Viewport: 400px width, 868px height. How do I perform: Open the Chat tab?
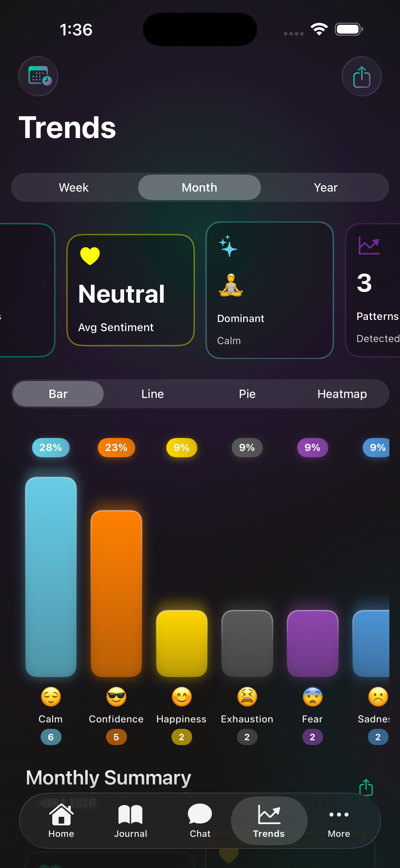(200, 821)
